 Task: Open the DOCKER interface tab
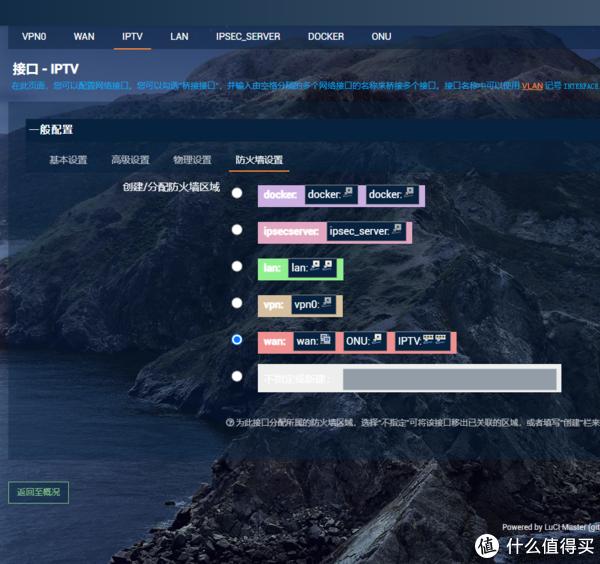click(x=326, y=37)
